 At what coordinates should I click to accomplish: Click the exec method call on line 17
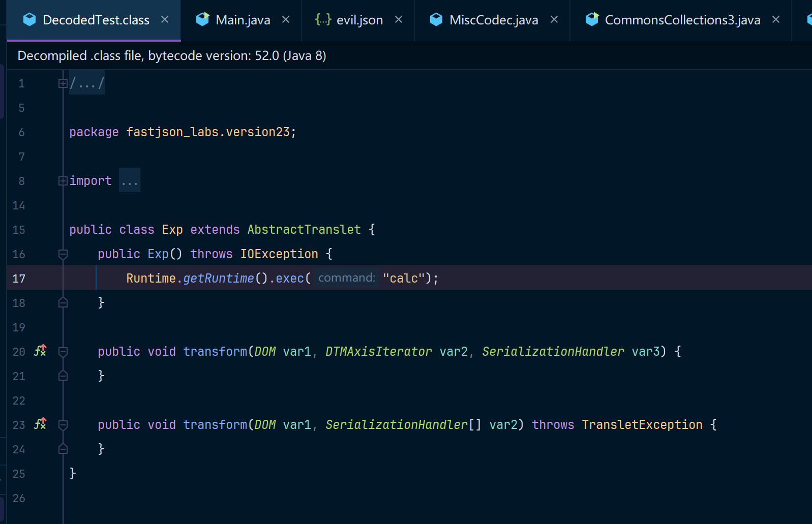coord(290,279)
